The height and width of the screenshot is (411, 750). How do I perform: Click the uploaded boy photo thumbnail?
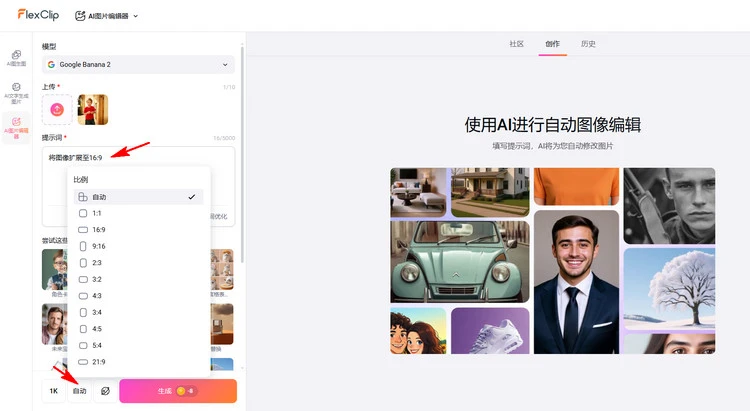pyautogui.click(x=92, y=109)
